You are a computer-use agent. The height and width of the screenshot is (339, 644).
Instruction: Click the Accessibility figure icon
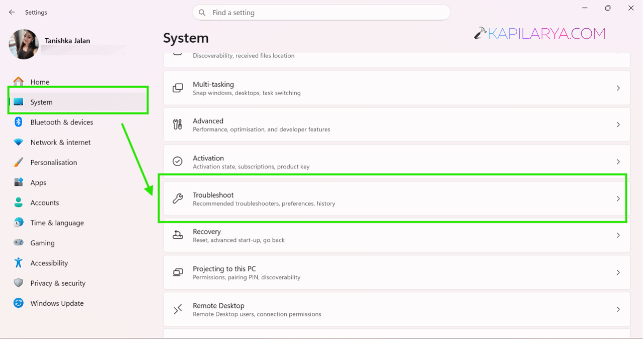19,263
